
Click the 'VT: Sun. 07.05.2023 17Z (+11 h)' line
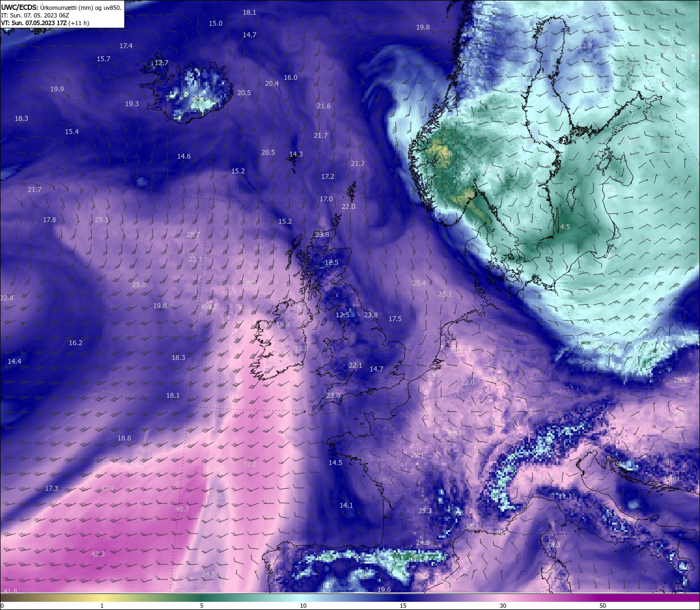tap(45, 23)
